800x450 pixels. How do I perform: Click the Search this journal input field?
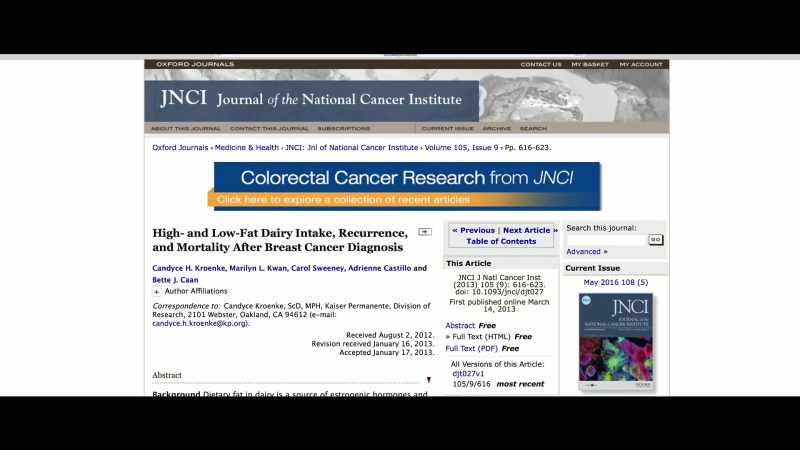606,240
